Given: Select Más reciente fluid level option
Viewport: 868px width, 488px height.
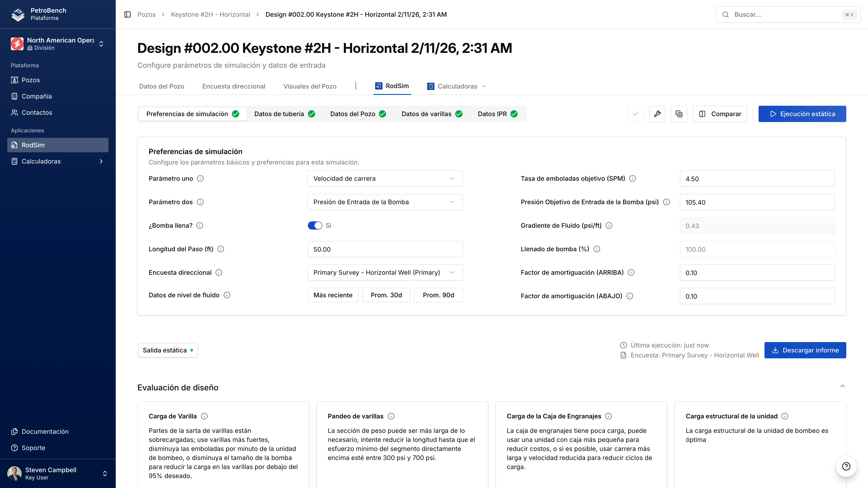Looking at the screenshot, I should (333, 295).
